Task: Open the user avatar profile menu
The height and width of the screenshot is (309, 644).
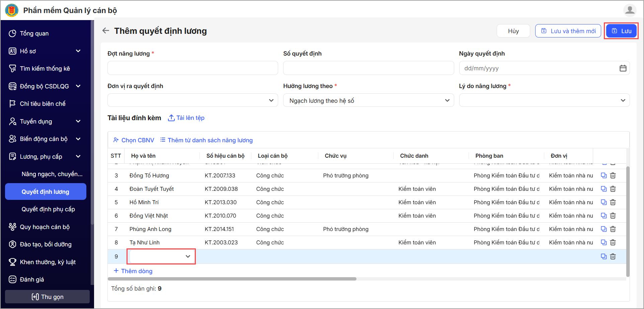Action: 629,10
